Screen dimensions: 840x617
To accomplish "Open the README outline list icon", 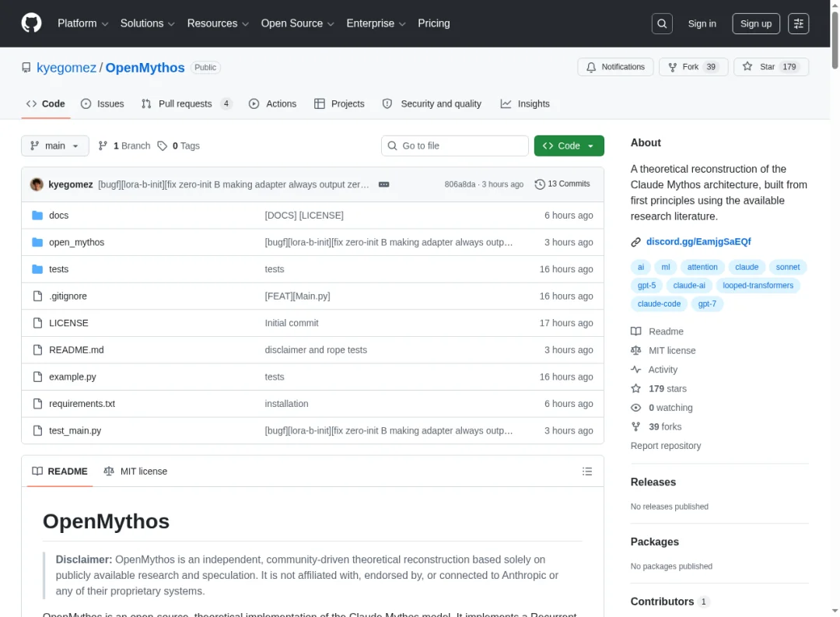I will pyautogui.click(x=587, y=472).
